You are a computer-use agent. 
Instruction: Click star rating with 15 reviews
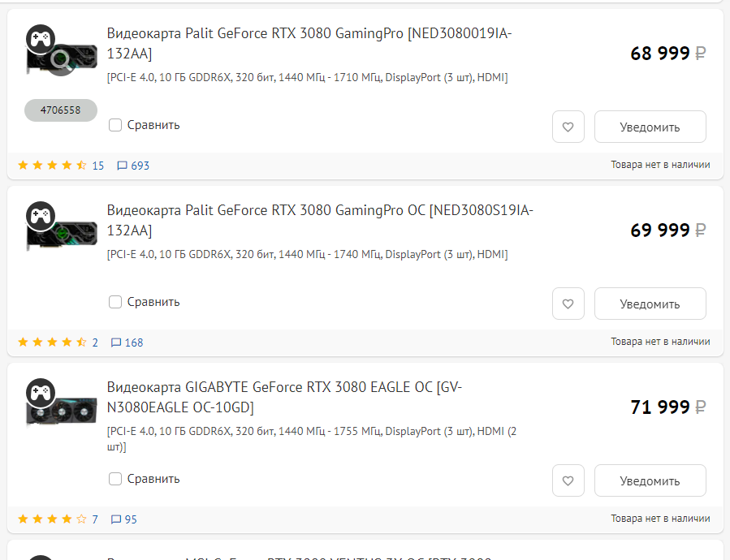61,166
